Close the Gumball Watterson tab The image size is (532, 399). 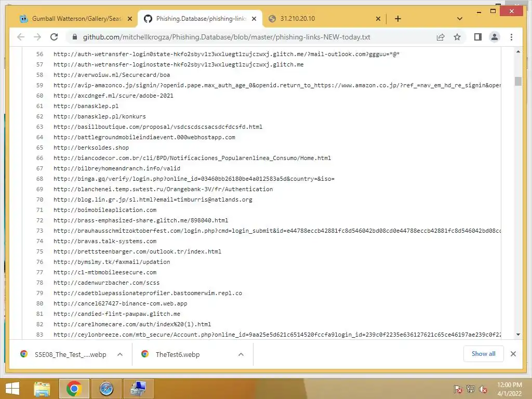click(129, 19)
